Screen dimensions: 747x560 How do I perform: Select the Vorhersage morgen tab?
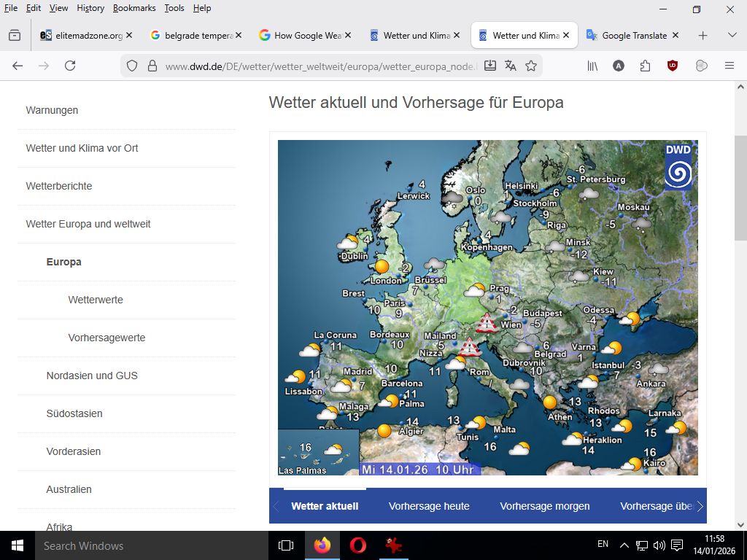click(544, 506)
